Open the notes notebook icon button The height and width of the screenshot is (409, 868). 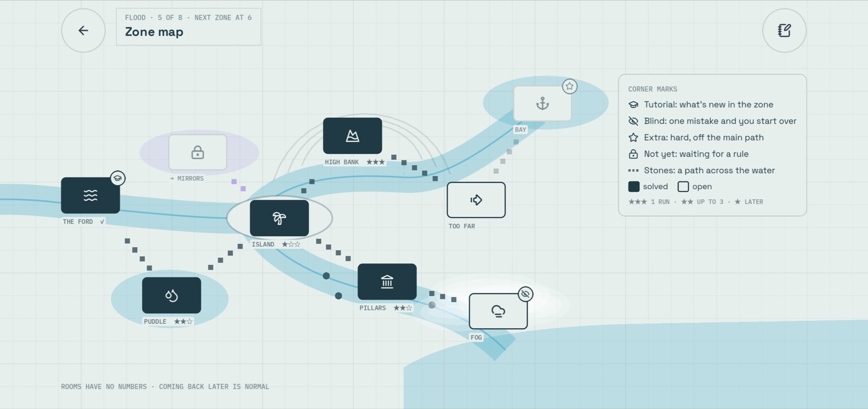click(784, 30)
